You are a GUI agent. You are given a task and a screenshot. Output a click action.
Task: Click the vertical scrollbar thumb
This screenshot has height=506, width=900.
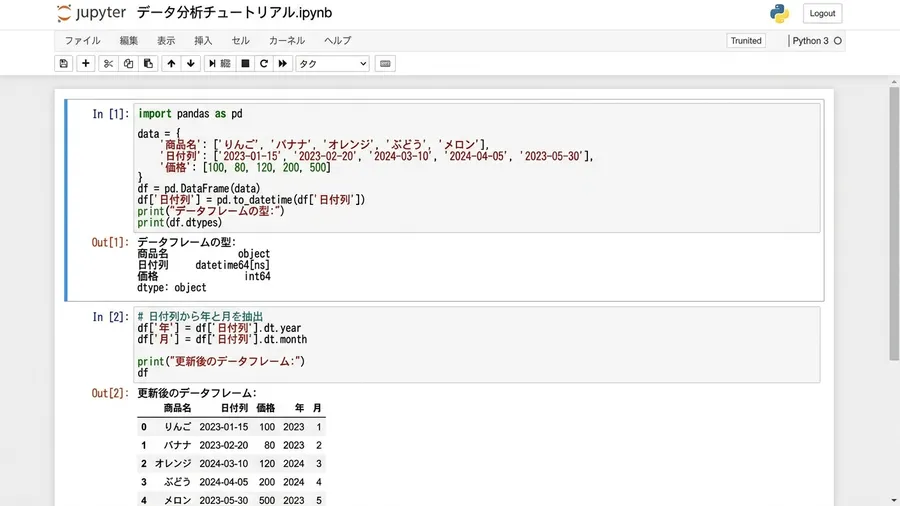[x=894, y=224]
